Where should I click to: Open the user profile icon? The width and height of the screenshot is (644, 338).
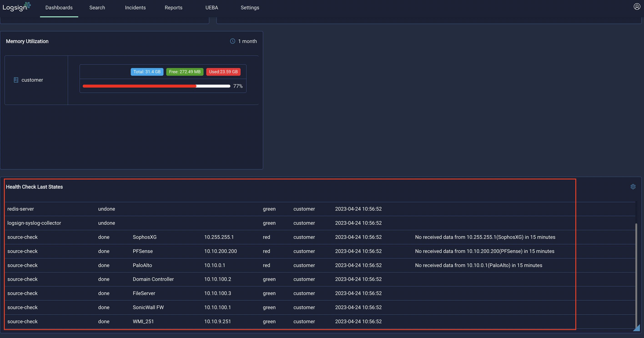coord(637,7)
